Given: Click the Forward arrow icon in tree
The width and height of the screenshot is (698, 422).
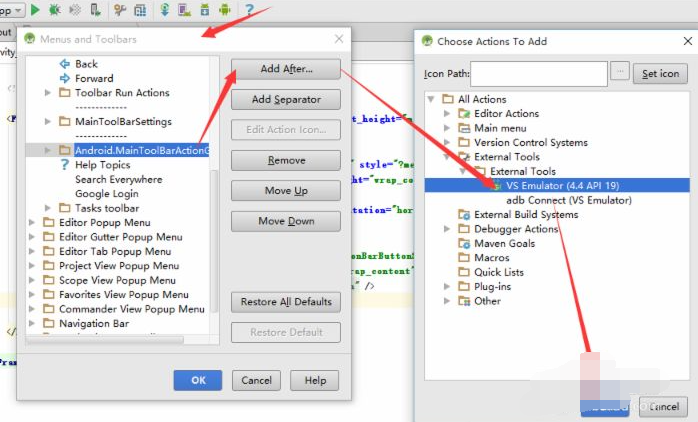Looking at the screenshot, I should [x=65, y=78].
